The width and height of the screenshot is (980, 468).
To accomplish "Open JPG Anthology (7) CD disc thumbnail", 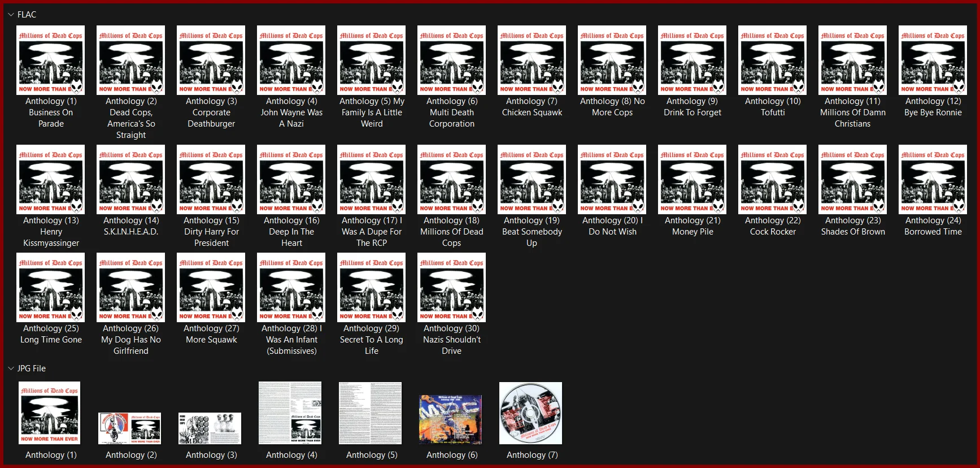I will 531,413.
